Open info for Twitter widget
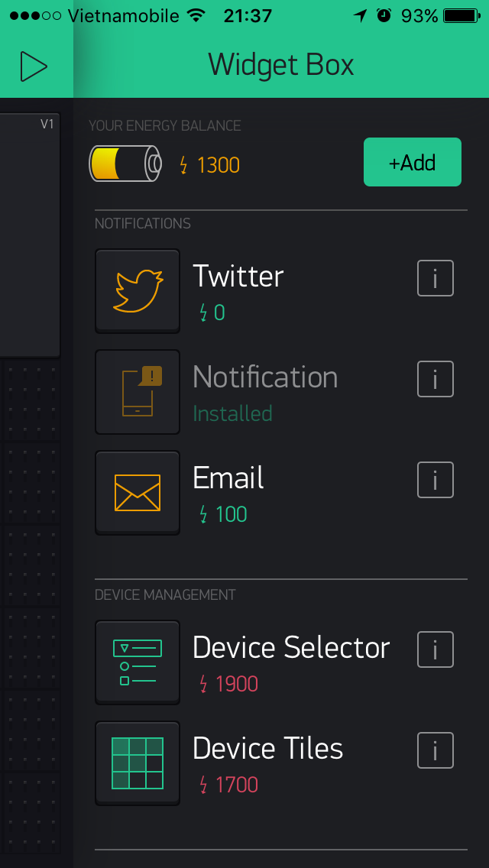Viewport: 489px width, 868px height. click(x=436, y=278)
